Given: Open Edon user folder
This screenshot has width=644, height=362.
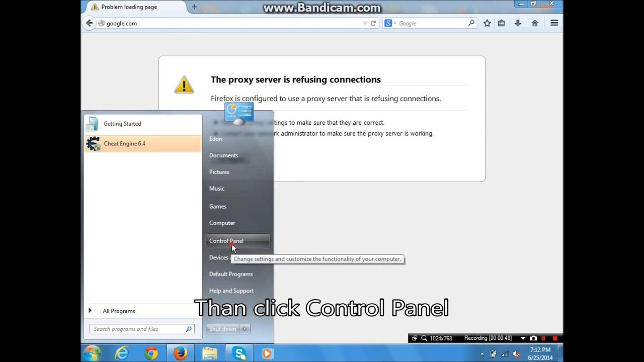Looking at the screenshot, I should pyautogui.click(x=216, y=139).
